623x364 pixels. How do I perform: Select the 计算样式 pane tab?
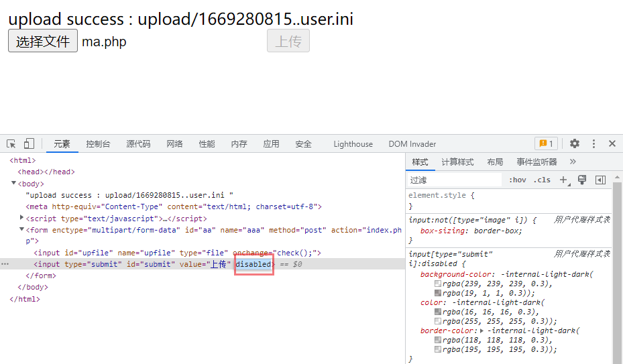click(457, 162)
